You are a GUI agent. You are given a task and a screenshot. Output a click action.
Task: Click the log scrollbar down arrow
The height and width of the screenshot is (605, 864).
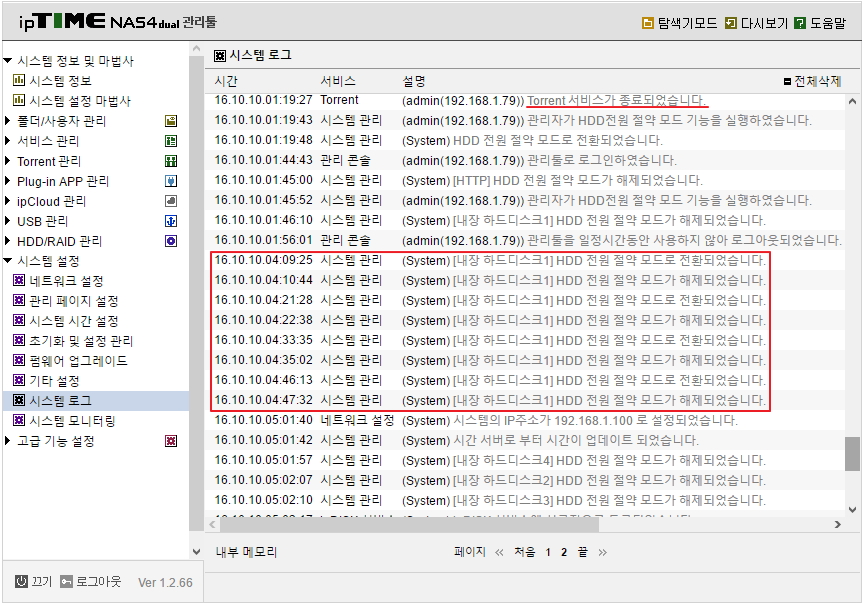point(852,510)
